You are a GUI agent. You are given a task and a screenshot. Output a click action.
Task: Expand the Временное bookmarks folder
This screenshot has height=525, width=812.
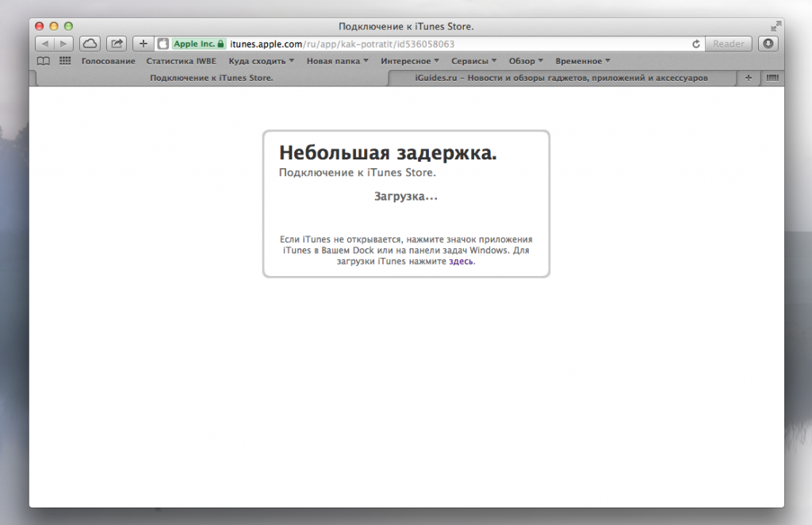[x=583, y=61]
